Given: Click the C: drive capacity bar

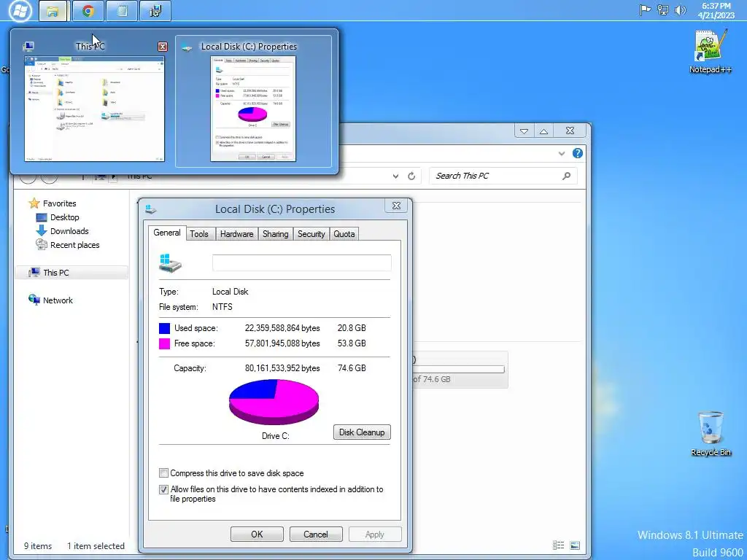Looking at the screenshot, I should tap(459, 369).
